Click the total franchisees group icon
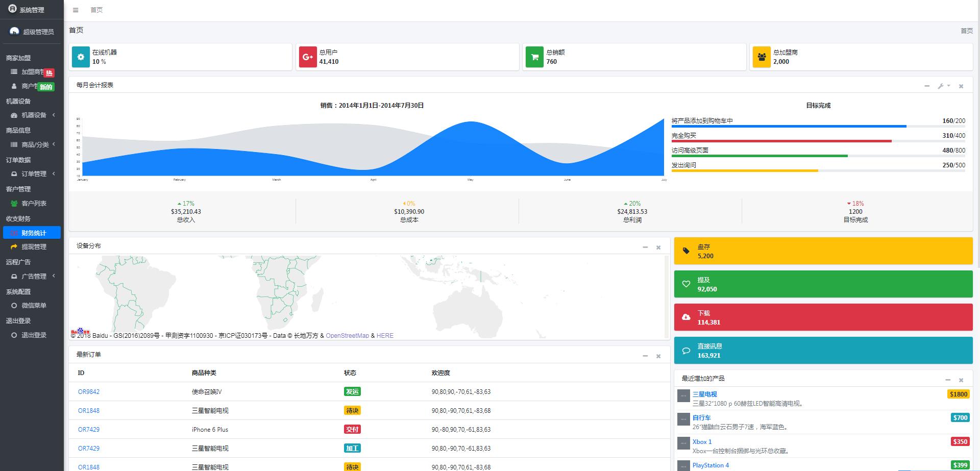Viewport: 980px width, 471px height. coord(762,57)
